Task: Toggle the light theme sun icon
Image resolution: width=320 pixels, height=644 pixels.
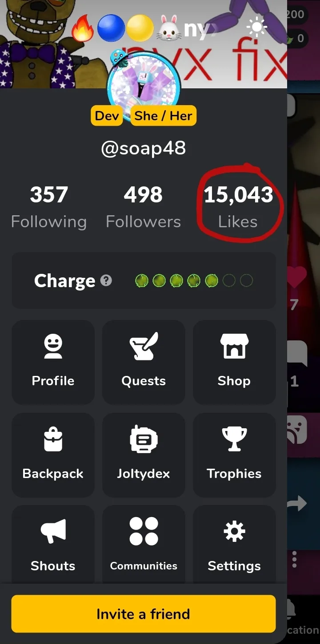Action: [257, 28]
